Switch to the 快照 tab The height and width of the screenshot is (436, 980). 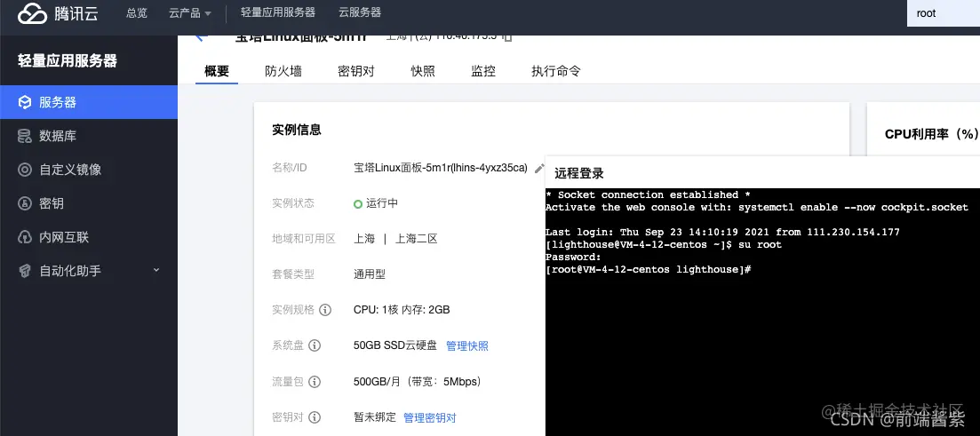pyautogui.click(x=423, y=71)
